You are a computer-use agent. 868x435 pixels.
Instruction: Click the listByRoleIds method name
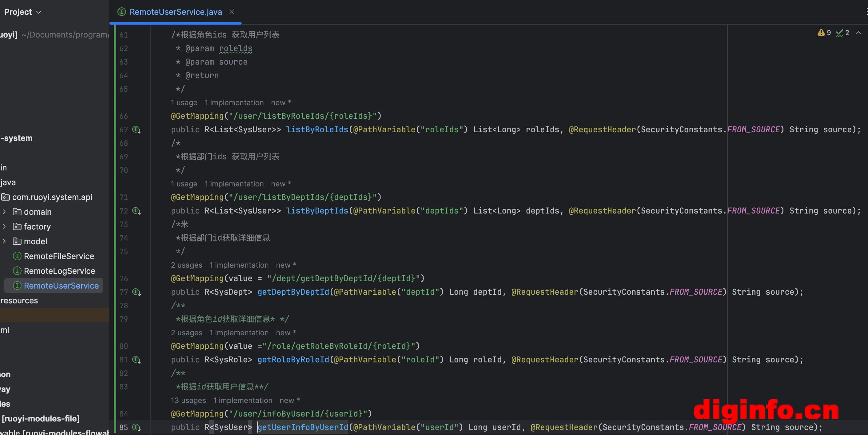click(x=317, y=130)
